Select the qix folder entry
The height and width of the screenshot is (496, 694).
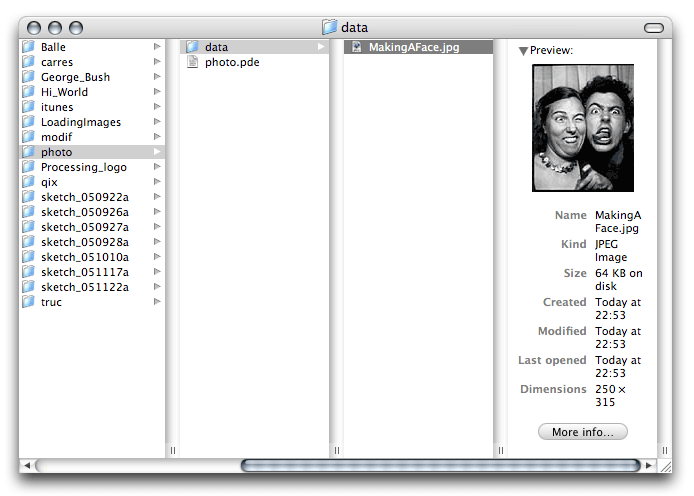[x=90, y=182]
